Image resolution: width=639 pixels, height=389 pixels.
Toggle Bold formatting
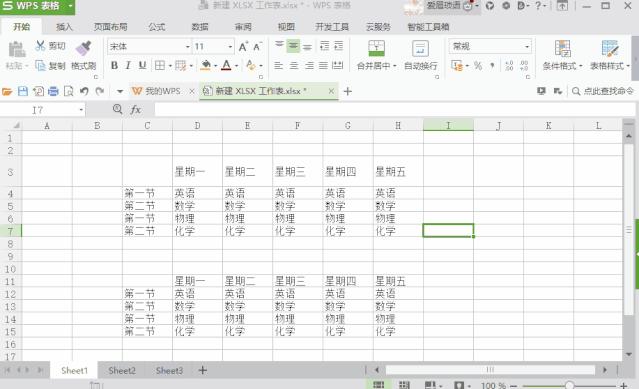point(115,65)
